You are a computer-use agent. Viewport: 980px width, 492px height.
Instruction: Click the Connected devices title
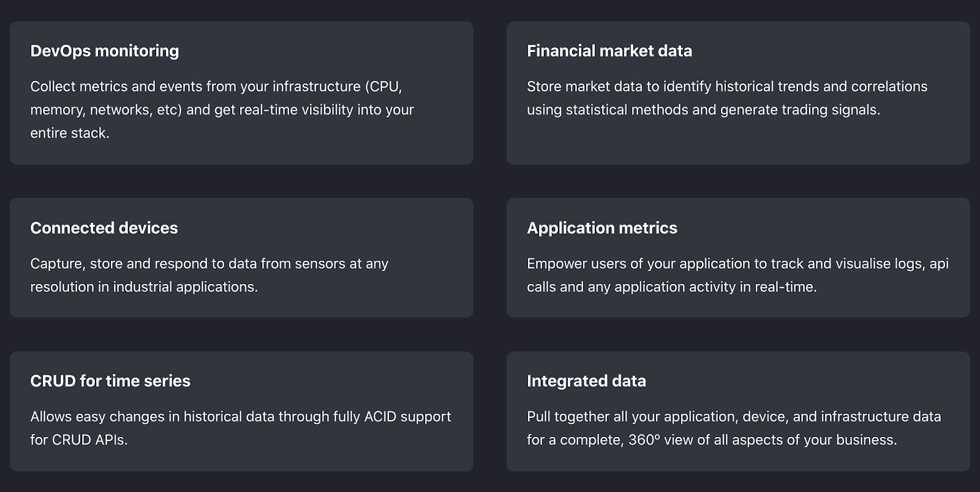pos(104,228)
